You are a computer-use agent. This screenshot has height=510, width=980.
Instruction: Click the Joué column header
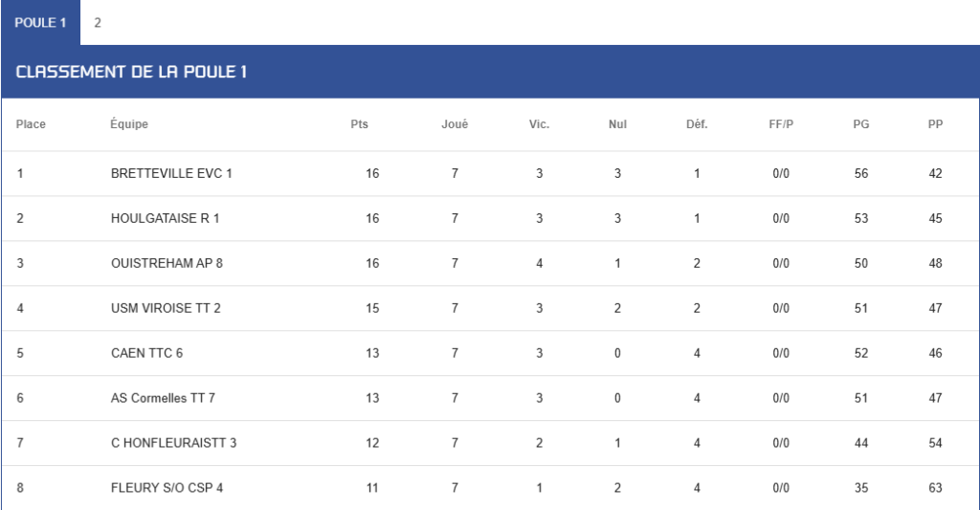tap(455, 124)
